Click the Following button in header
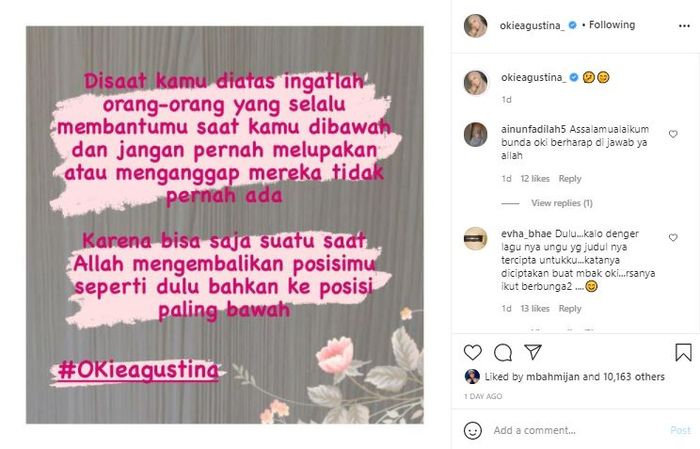This screenshot has height=449, width=700. (612, 25)
